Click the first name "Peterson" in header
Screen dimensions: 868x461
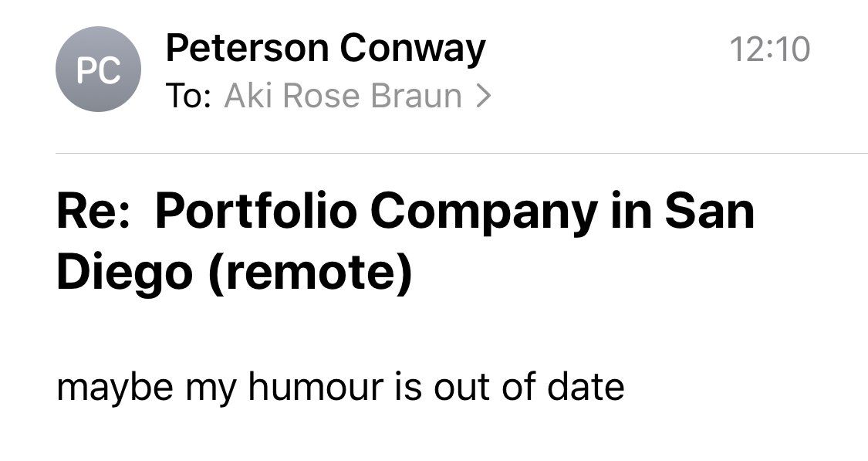246,50
